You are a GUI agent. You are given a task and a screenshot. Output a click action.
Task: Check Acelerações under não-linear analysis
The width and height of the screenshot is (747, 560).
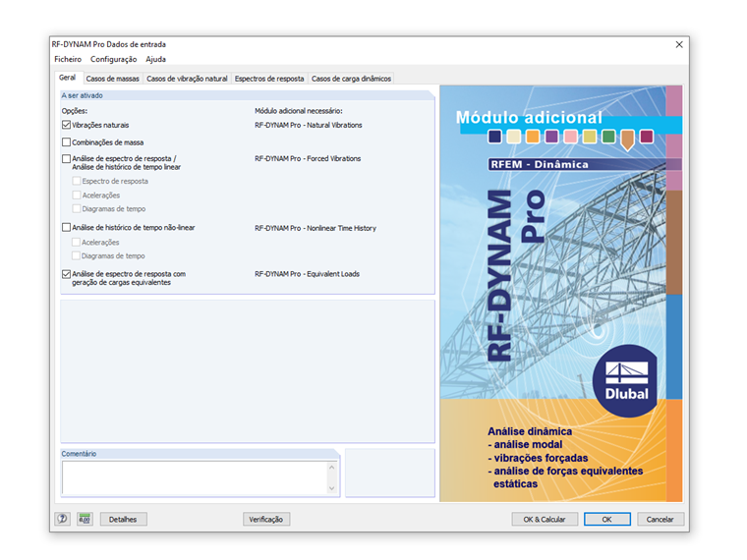click(76, 242)
